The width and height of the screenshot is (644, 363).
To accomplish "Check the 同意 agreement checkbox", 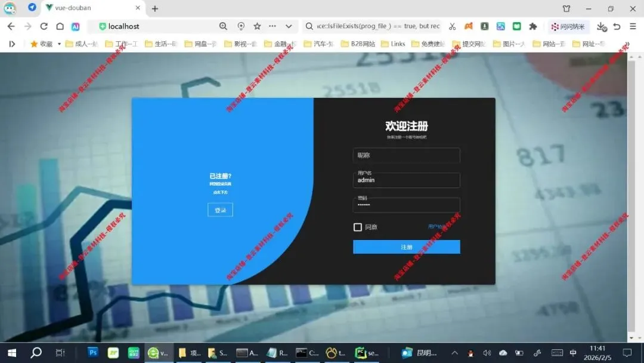I will click(357, 227).
